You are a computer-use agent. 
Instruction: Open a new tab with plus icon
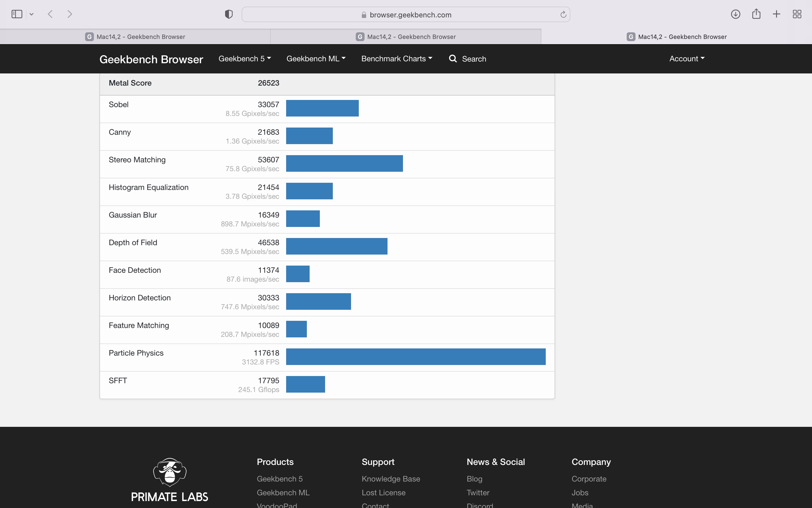click(776, 14)
